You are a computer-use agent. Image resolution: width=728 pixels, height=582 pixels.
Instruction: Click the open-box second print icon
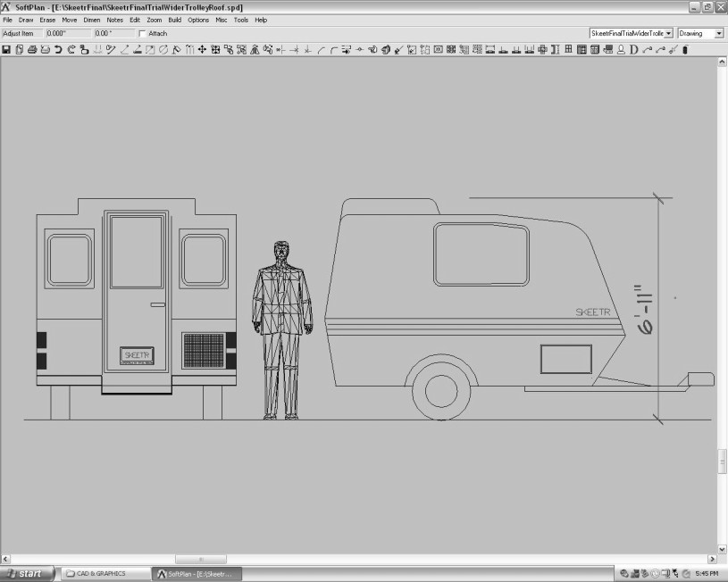(45, 50)
